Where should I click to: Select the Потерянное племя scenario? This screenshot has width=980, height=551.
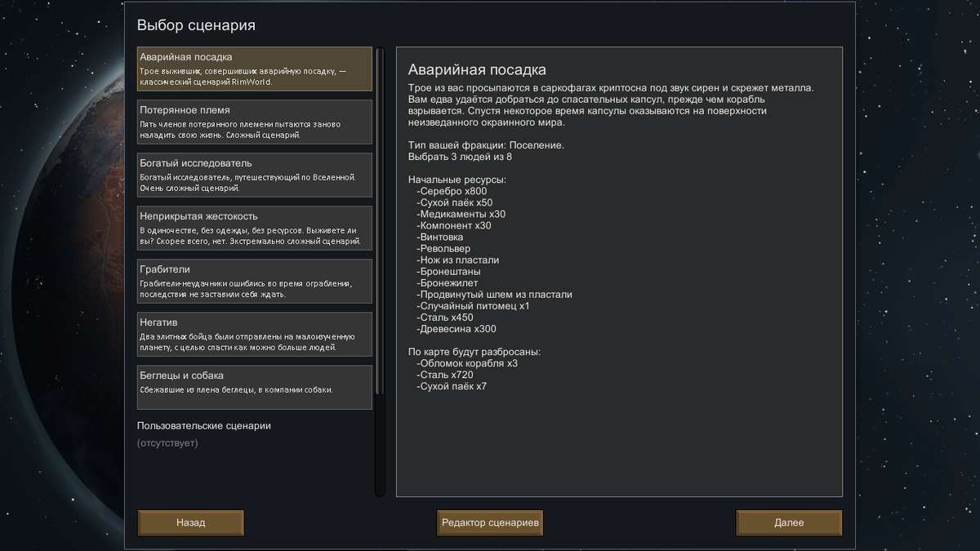[x=255, y=122]
